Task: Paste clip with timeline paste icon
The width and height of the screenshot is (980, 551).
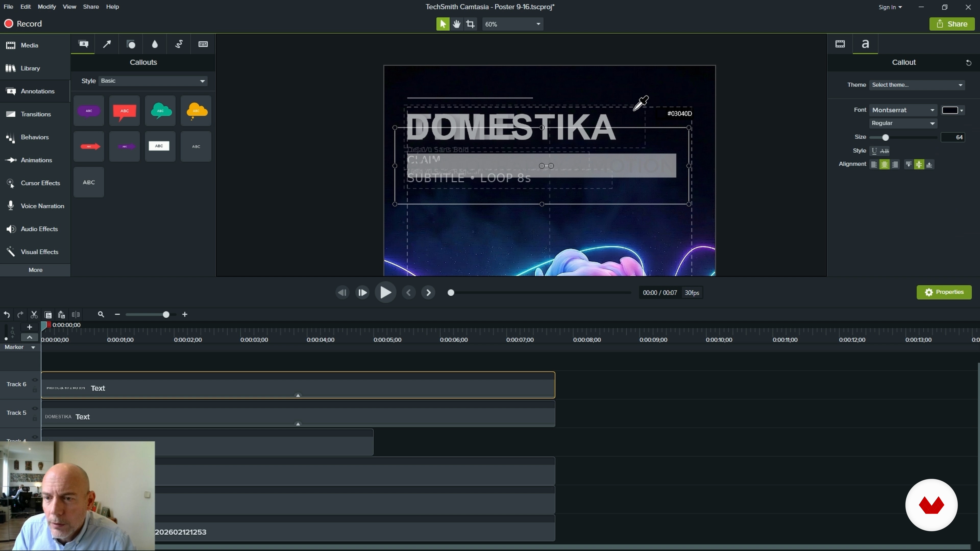Action: (62, 315)
